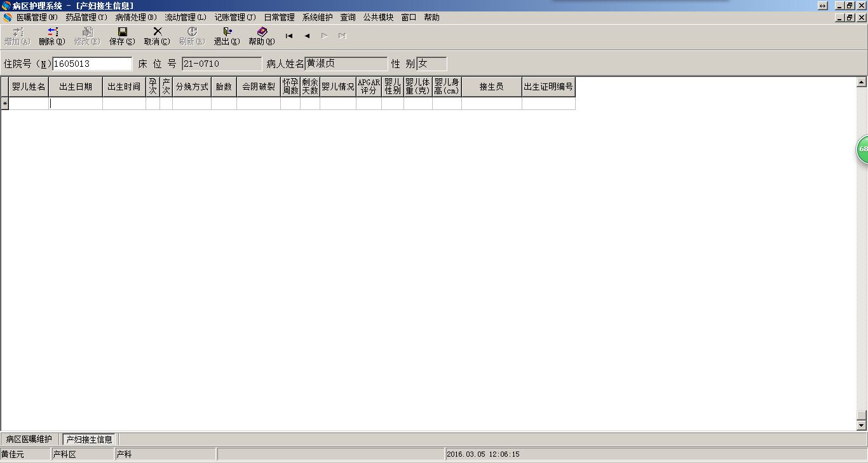Image resolution: width=868 pixels, height=463 pixels.
Task: Click status bar ward 产科区
Action: click(65, 455)
